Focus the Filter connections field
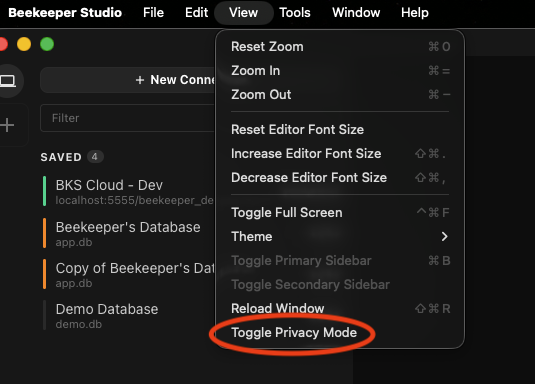This screenshot has height=384, width=535. click(128, 118)
